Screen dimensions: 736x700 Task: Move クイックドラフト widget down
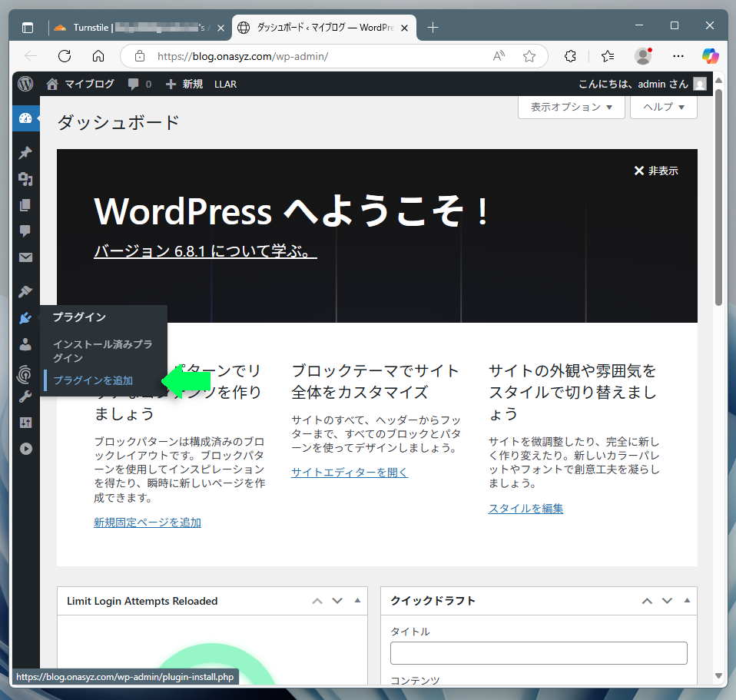[x=667, y=601]
